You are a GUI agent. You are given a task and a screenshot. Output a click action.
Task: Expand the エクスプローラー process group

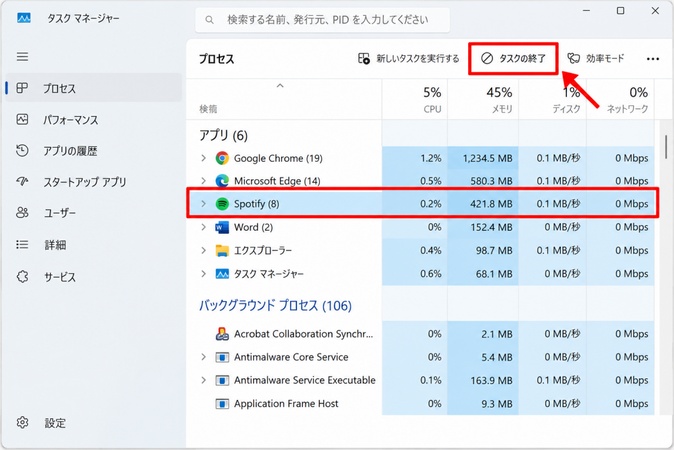click(203, 250)
